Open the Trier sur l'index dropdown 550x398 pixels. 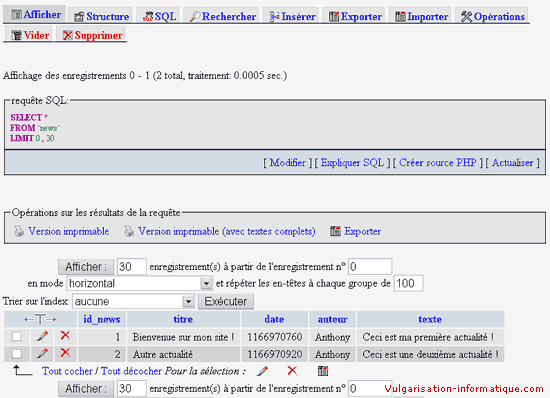(134, 301)
